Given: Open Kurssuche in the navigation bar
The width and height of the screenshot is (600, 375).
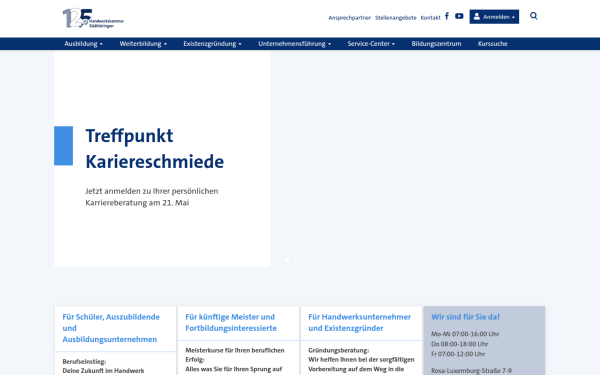Looking at the screenshot, I should click(x=492, y=44).
